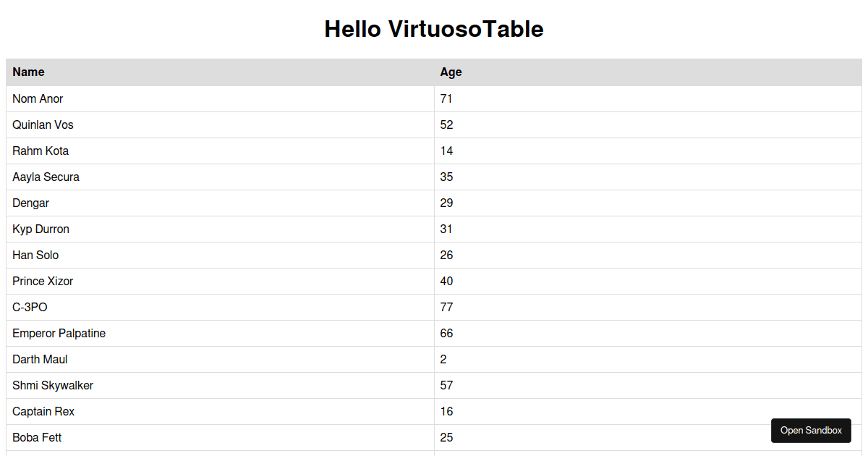This screenshot has width=868, height=456.
Task: Select Boba Fett in the table
Action: coord(36,437)
